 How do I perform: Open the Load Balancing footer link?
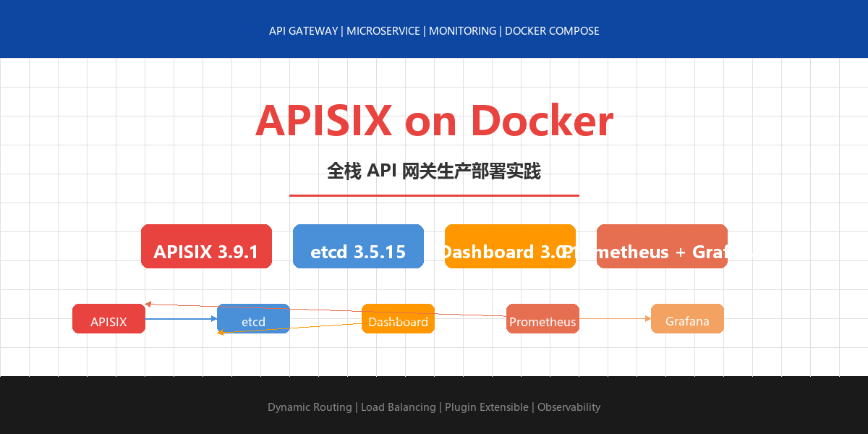coord(399,407)
